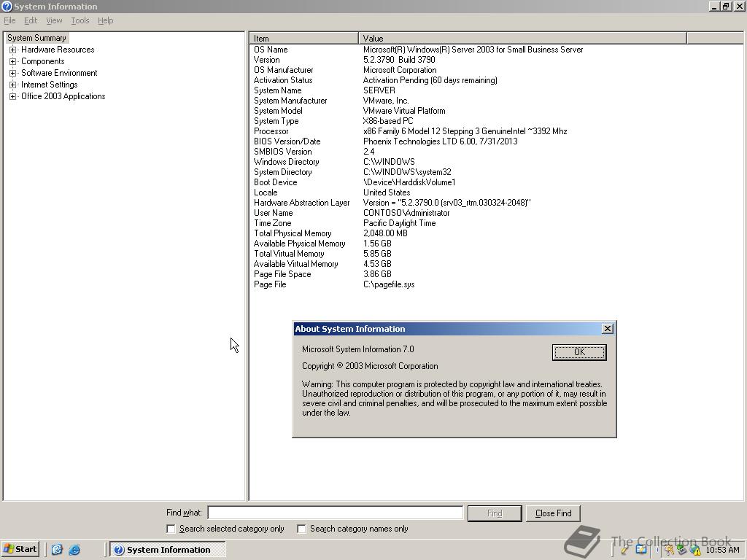Image resolution: width=747 pixels, height=560 pixels.
Task: Open the Help menu
Action: click(105, 20)
